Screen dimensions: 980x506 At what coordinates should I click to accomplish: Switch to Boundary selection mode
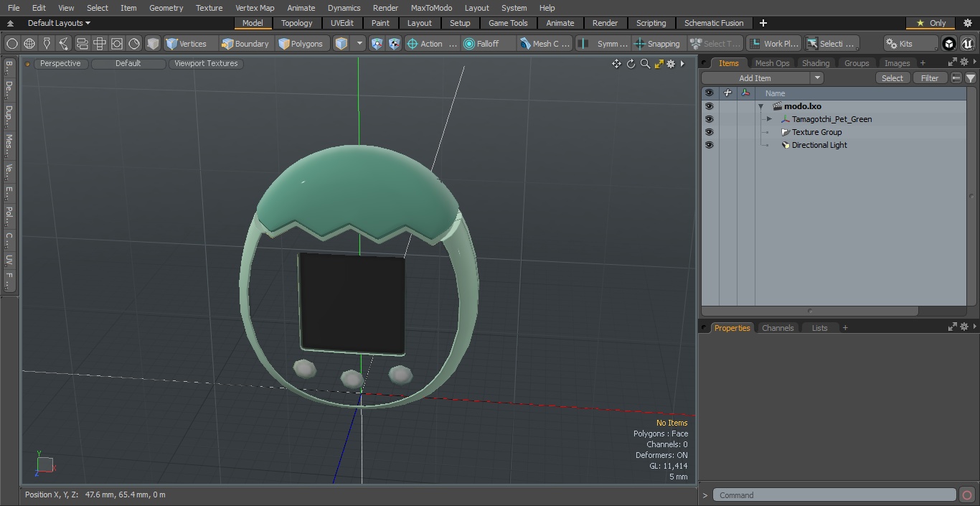[245, 44]
